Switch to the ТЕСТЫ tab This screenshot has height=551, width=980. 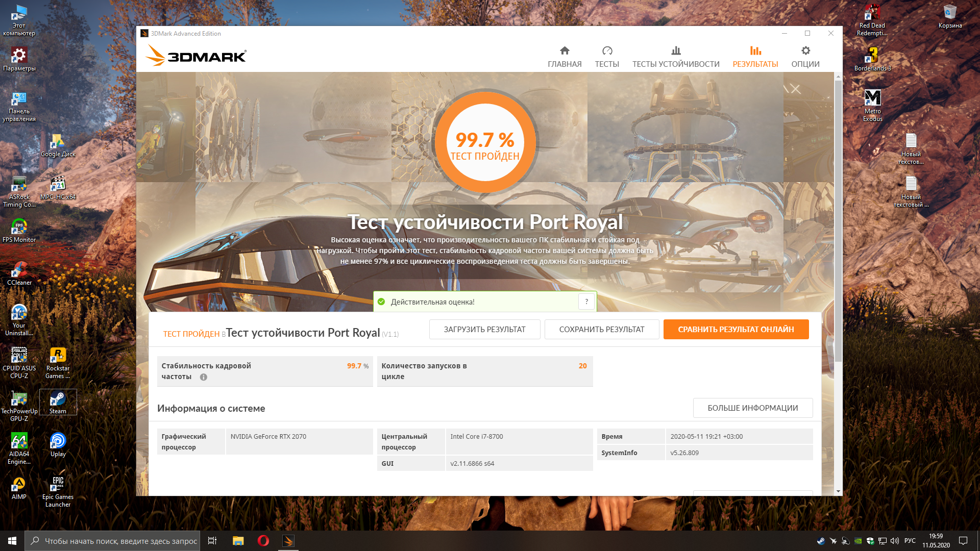(x=607, y=57)
